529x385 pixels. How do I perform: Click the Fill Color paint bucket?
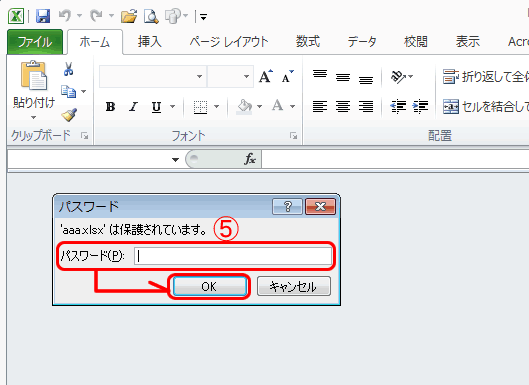coord(244,107)
